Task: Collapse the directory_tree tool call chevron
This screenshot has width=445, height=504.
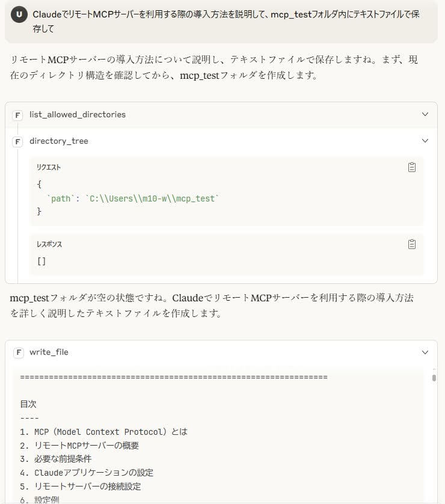Action: (x=425, y=141)
